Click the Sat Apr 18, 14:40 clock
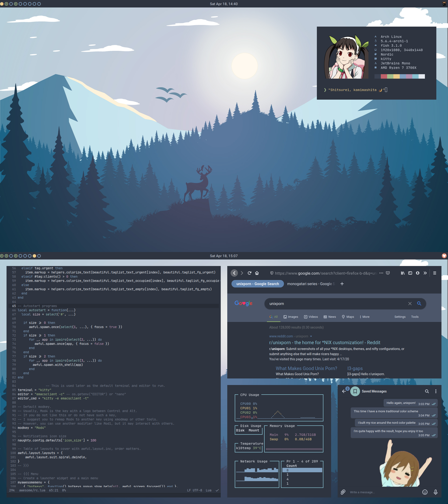The image size is (448, 504). (224, 4)
